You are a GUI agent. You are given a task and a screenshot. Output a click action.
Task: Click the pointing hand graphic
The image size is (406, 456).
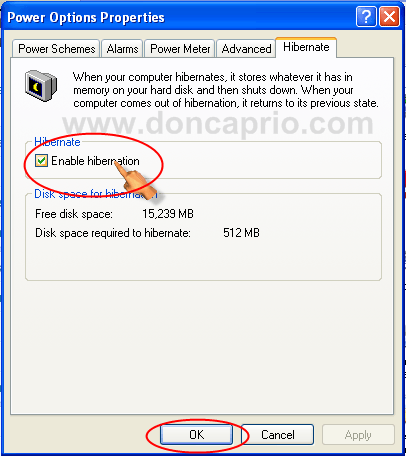[x=136, y=180]
